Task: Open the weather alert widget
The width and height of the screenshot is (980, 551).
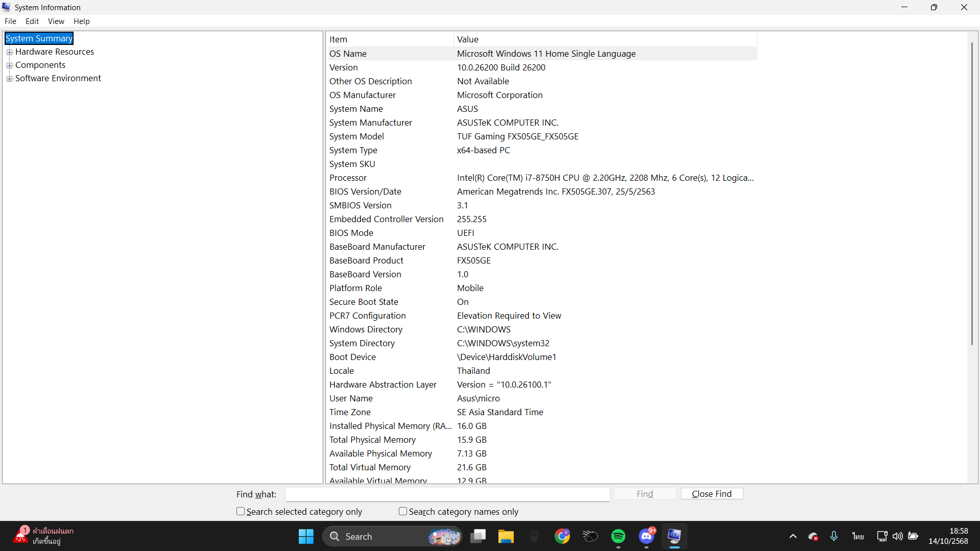Action: [43, 536]
